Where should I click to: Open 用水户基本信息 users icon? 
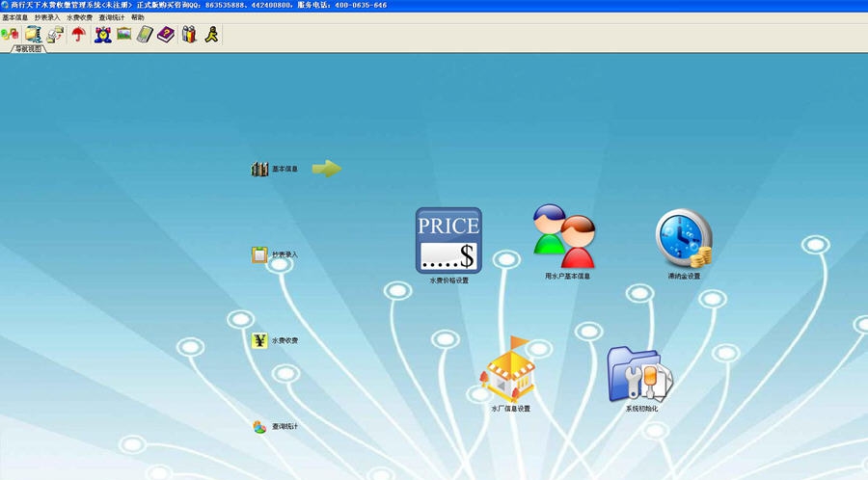pyautogui.click(x=564, y=236)
